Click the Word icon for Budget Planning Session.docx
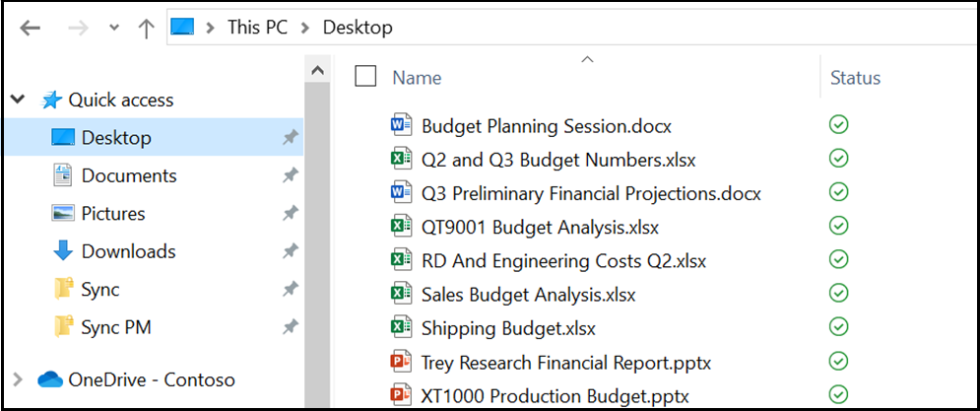This screenshot has width=980, height=411. (401, 125)
